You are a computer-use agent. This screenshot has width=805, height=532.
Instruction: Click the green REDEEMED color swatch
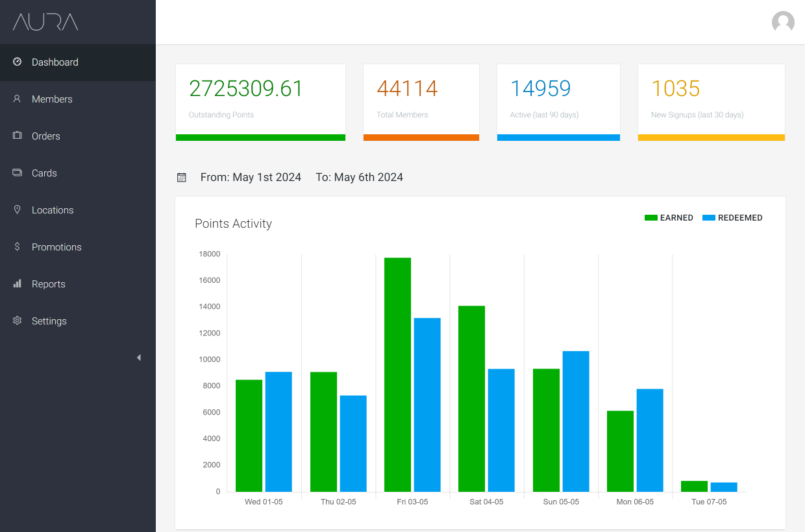[711, 217]
